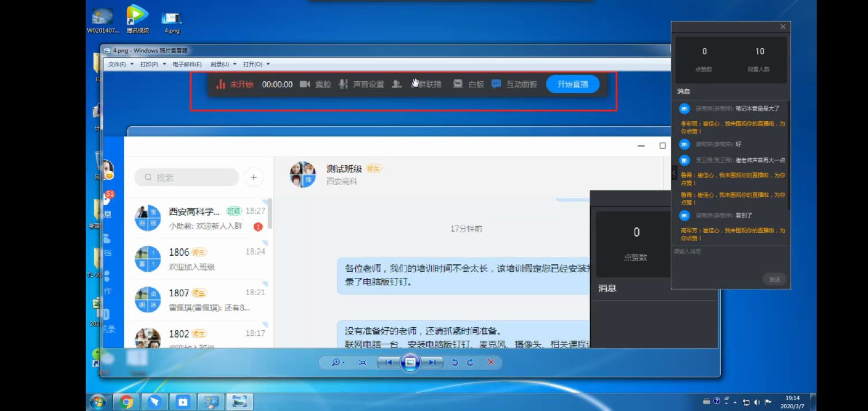Switch to DingTalk via blue wing taskbar icon
868x411 pixels.
(155, 402)
